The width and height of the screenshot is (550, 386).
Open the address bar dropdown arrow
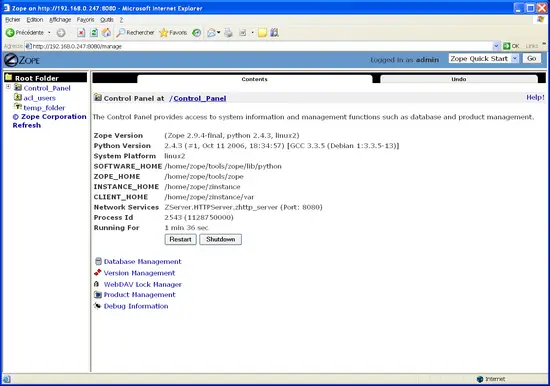click(496, 46)
